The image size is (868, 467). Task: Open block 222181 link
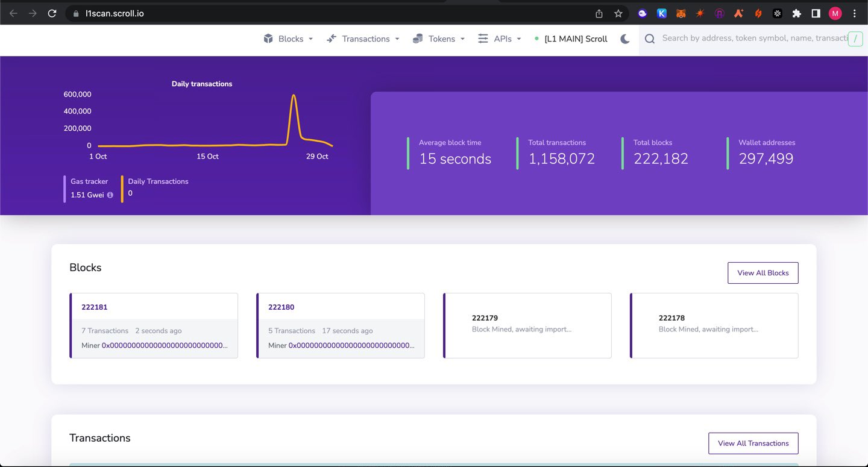[94, 307]
